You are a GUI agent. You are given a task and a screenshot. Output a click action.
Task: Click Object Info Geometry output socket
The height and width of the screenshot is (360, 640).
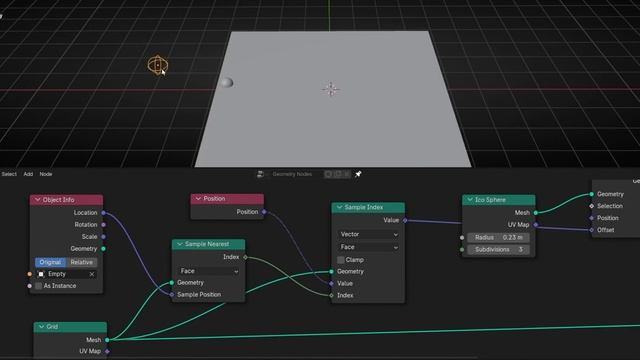[104, 249]
